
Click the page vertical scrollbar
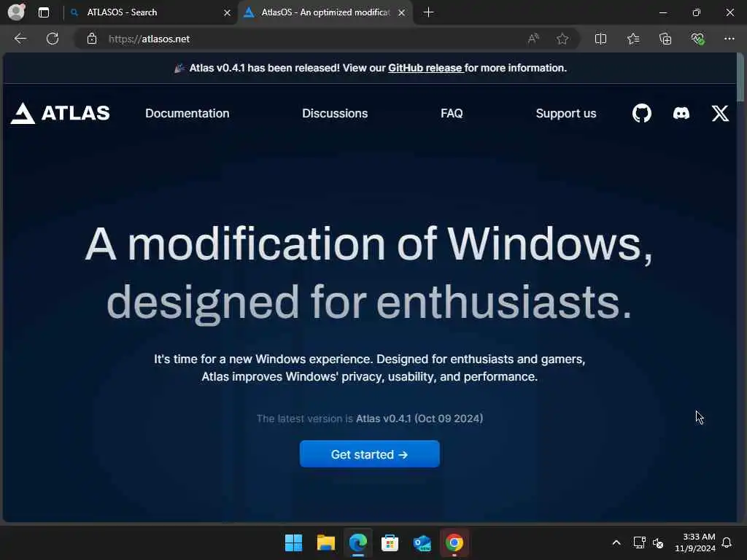point(740,77)
